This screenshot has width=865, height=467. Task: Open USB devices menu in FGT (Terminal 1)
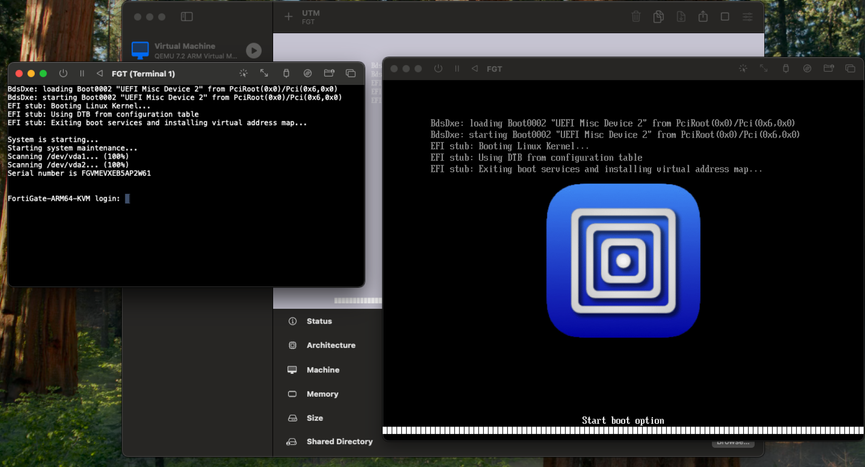tap(286, 73)
